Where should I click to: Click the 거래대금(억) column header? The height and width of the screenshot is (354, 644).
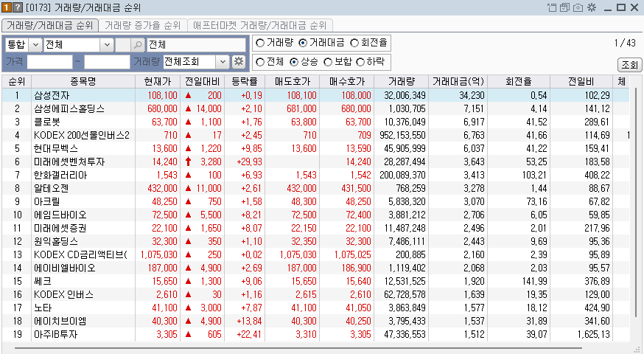(458, 81)
